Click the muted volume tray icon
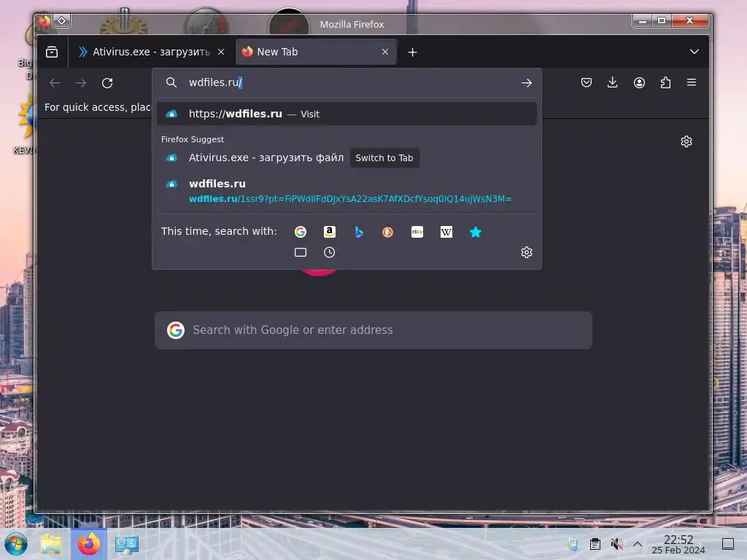Screen dimensions: 747x560 click(616, 544)
